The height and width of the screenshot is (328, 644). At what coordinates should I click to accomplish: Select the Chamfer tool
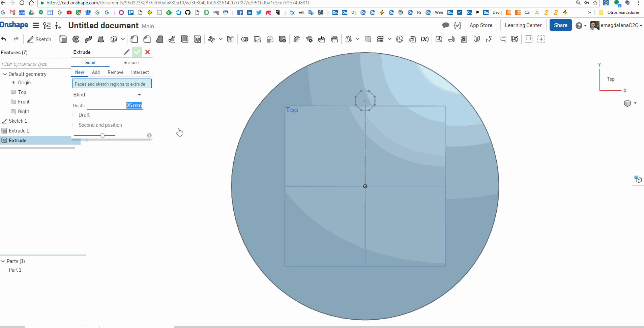(147, 39)
